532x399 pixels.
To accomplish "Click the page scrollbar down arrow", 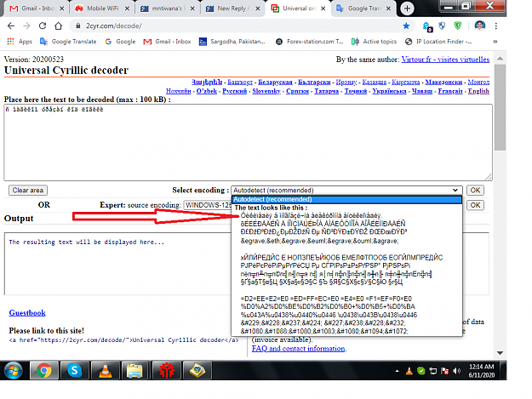I will (x=500, y=353).
